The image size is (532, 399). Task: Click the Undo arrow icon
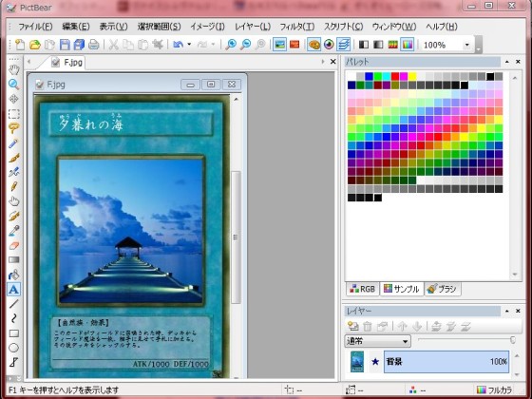pyautogui.click(x=179, y=45)
